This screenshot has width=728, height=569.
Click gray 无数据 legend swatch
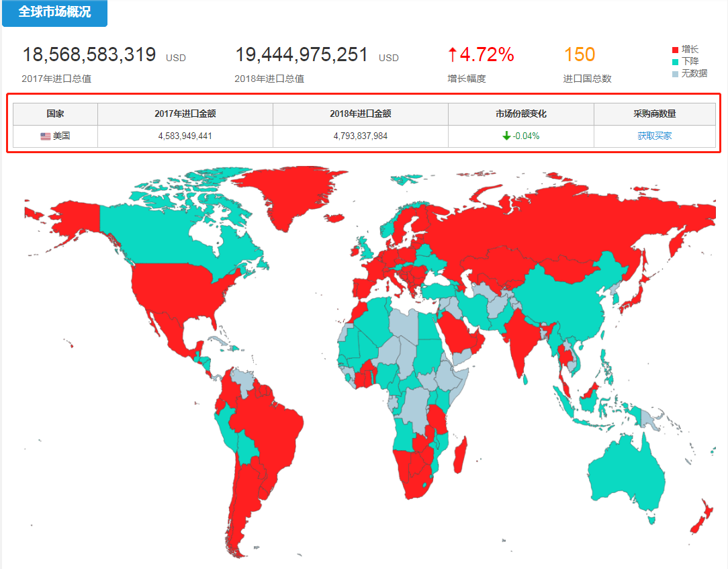675,74
